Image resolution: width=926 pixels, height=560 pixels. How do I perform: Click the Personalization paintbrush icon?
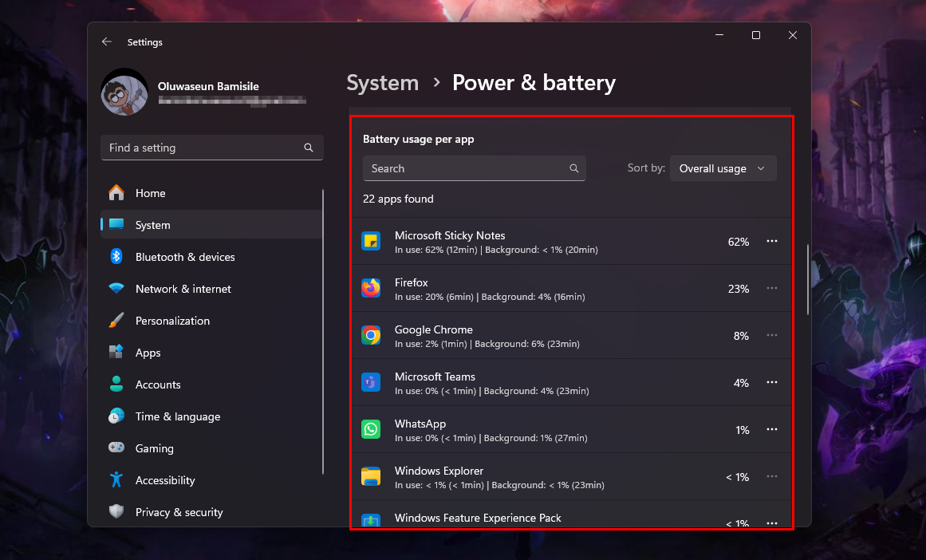pos(116,320)
